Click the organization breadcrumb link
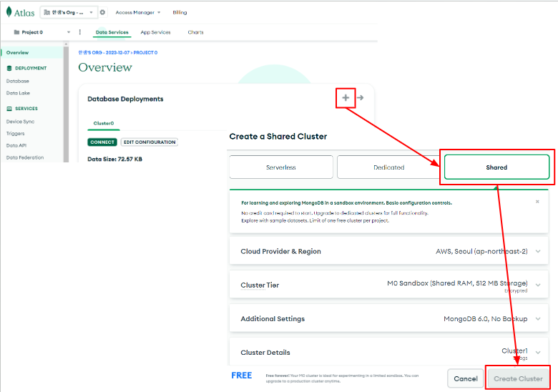 [104, 52]
